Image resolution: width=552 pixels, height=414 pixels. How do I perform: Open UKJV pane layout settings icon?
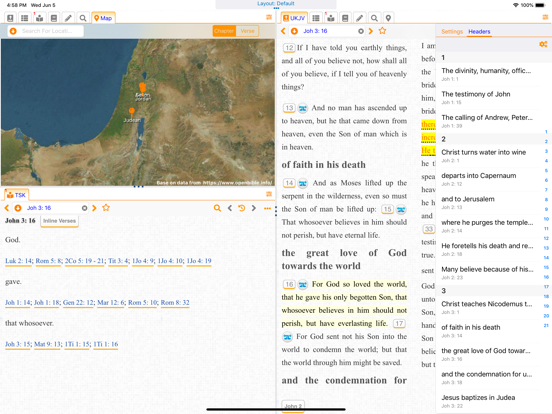pyautogui.click(x=545, y=17)
